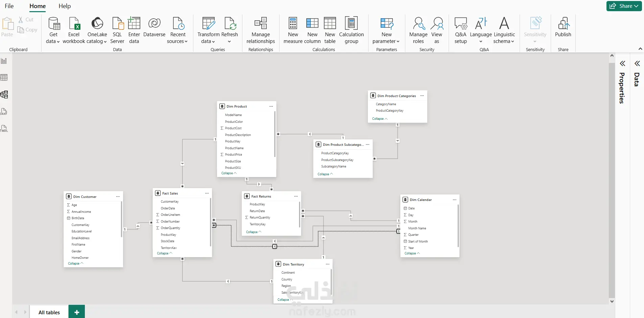
Task: Open Manage roles security dialog
Action: (x=418, y=30)
